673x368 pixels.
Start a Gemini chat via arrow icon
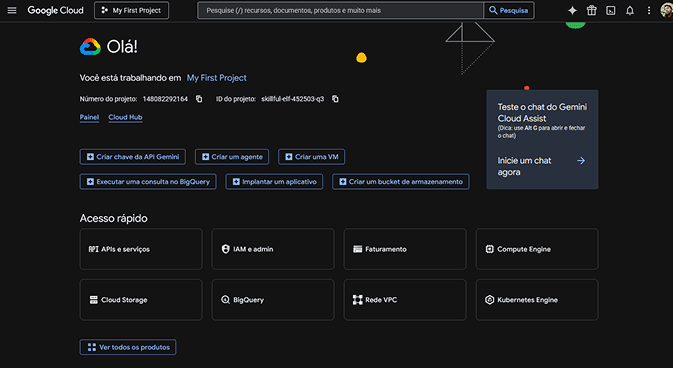point(581,161)
